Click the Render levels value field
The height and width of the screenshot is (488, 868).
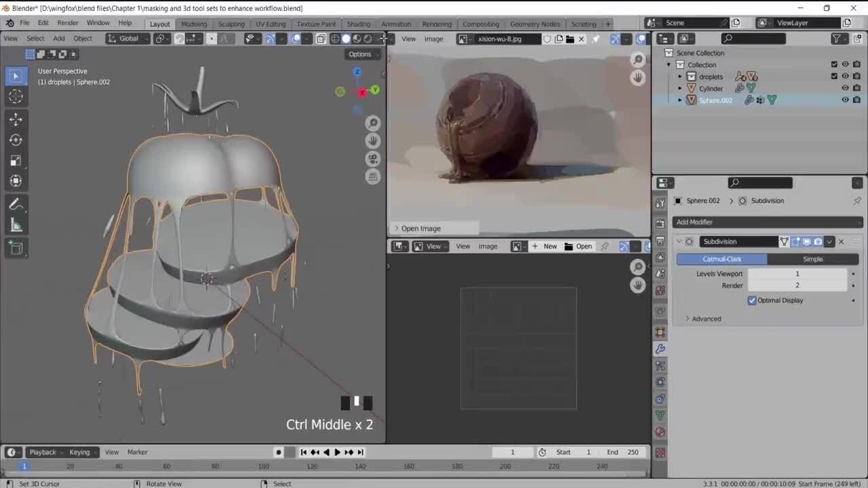tap(797, 285)
